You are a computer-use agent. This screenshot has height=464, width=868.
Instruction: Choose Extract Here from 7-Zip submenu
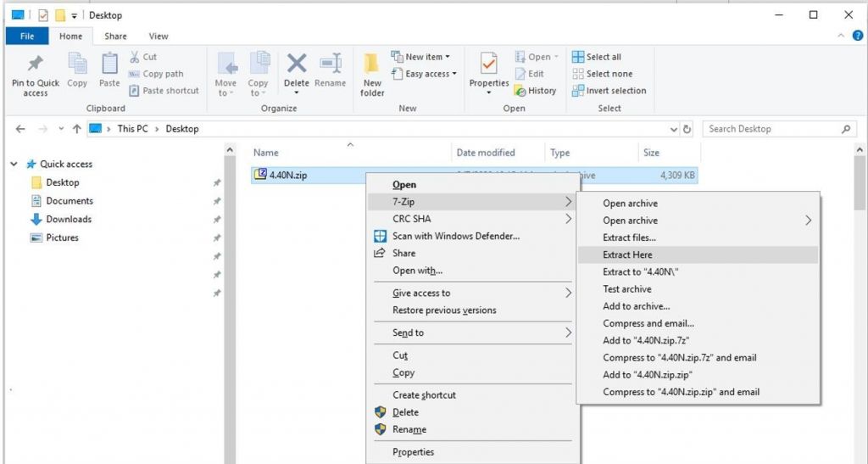click(627, 254)
